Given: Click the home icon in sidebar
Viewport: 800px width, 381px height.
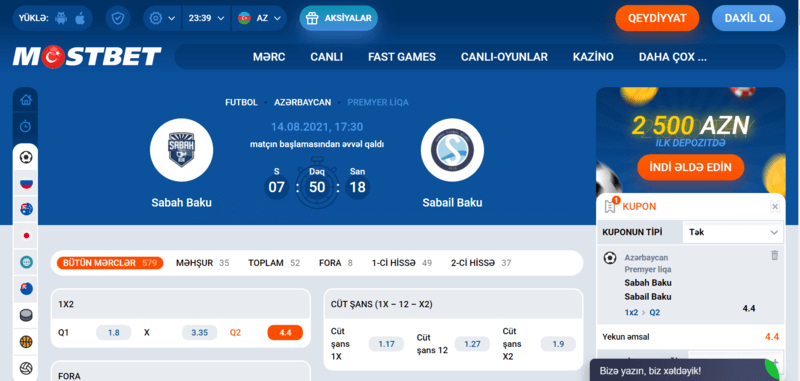Looking at the screenshot, I should [26, 100].
